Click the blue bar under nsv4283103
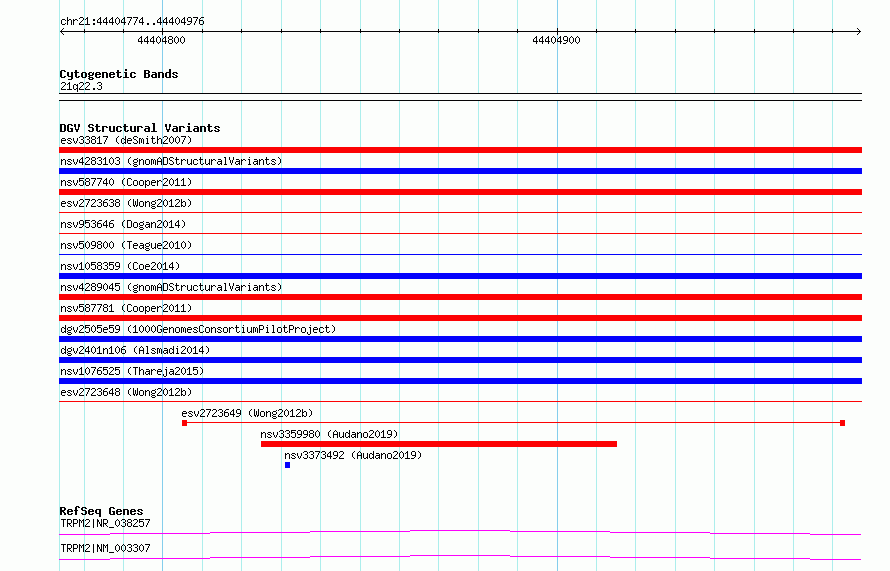 point(460,171)
